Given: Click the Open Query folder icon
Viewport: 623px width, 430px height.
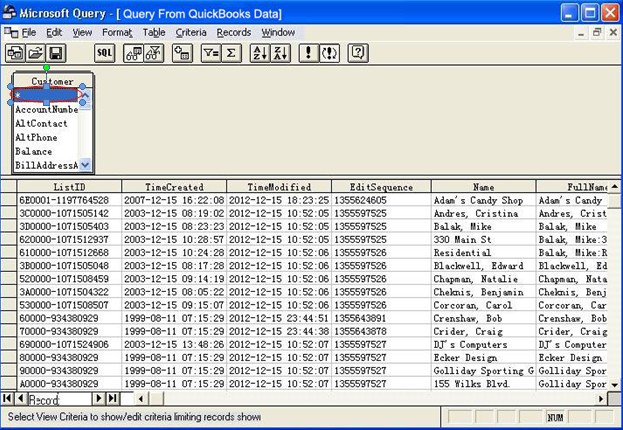Looking at the screenshot, I should (35, 53).
